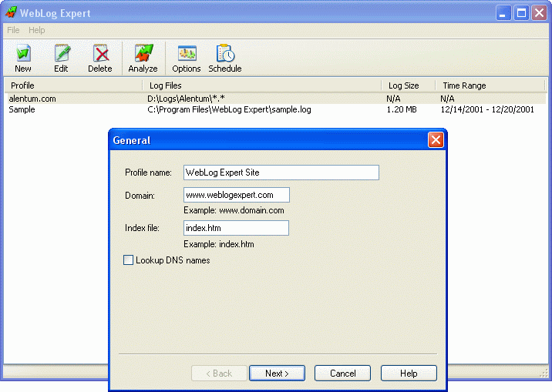
Task: Close the WebLog Expert main window
Action: 539,13
